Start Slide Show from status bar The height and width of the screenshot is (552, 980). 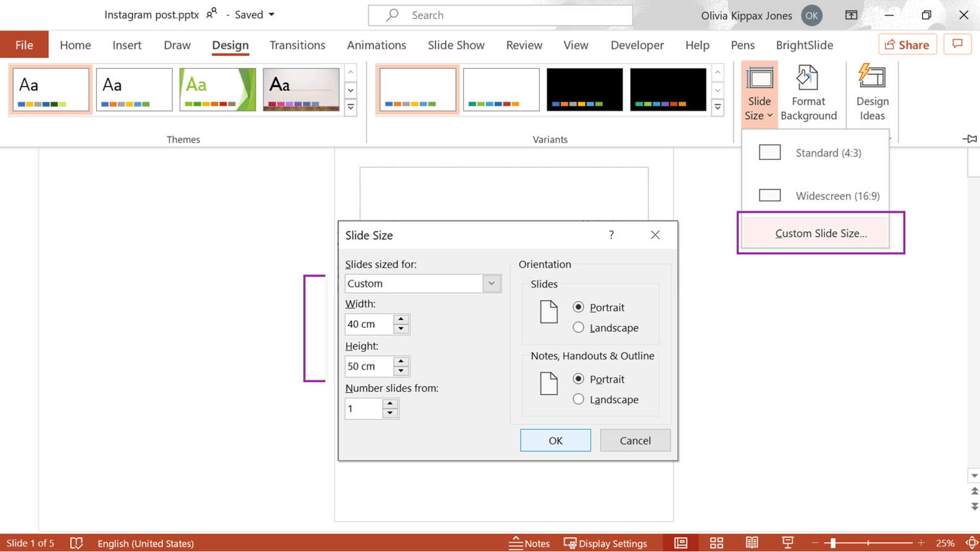[787, 543]
